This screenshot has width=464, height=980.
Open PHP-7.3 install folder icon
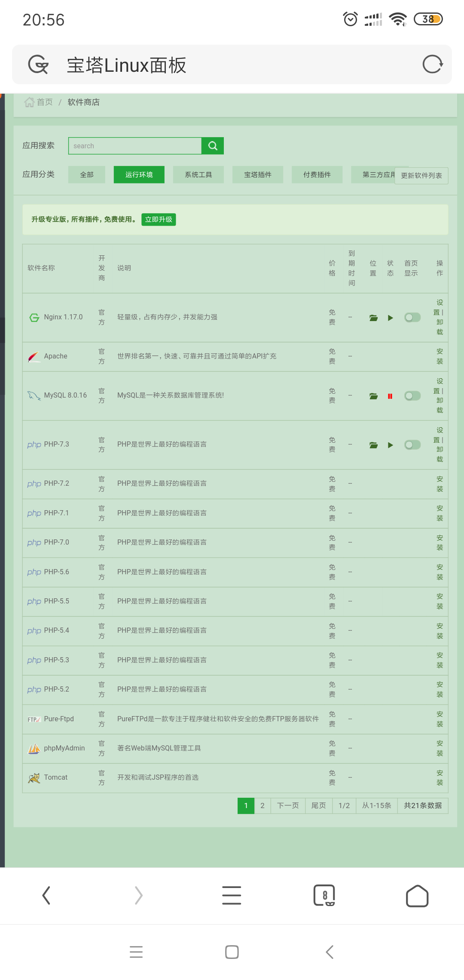pos(373,445)
